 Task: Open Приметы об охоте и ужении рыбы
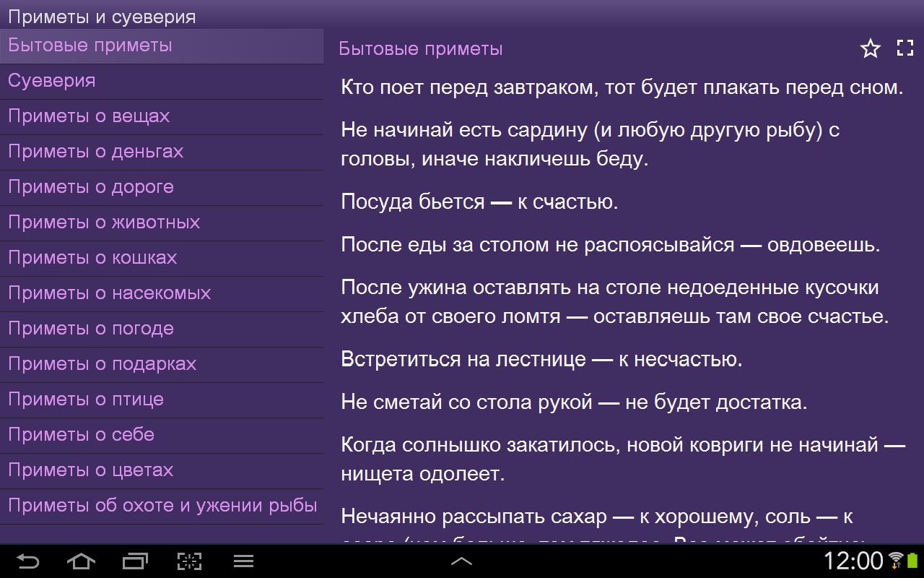point(162,506)
